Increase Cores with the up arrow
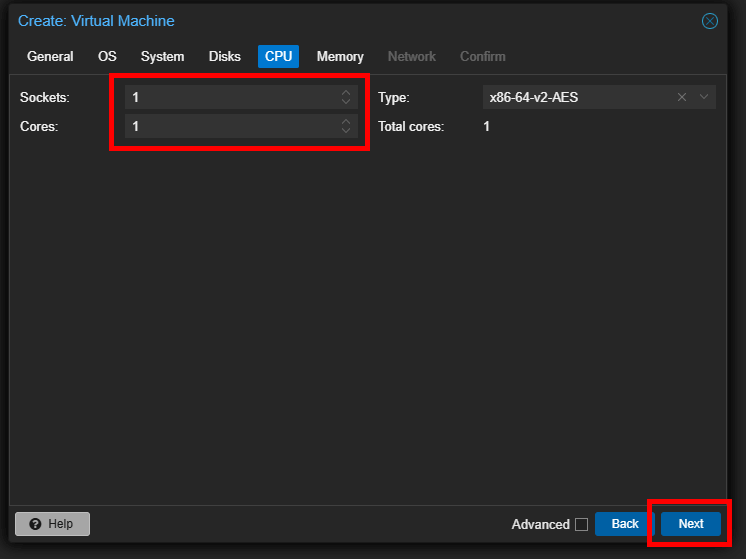 pos(346,122)
